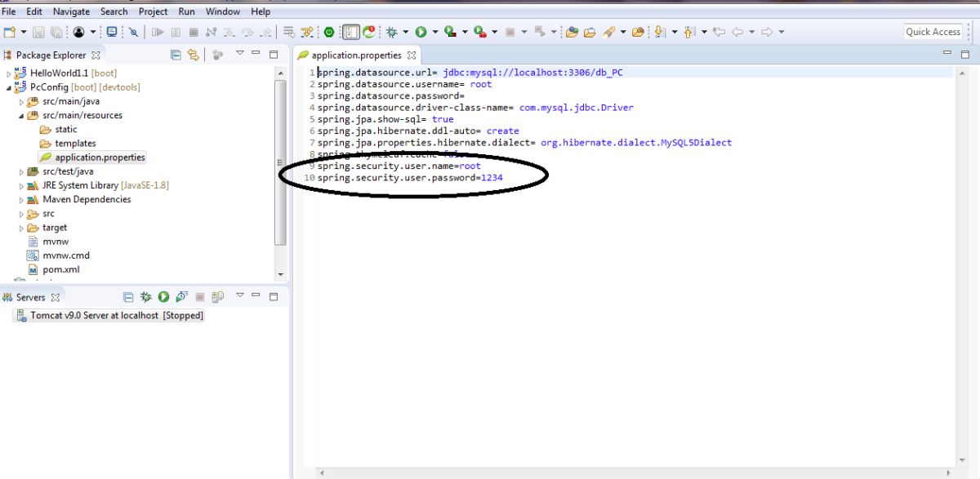Open the Run configurations dropdown arrow
Viewport: 980px width, 479px height.
(435, 32)
